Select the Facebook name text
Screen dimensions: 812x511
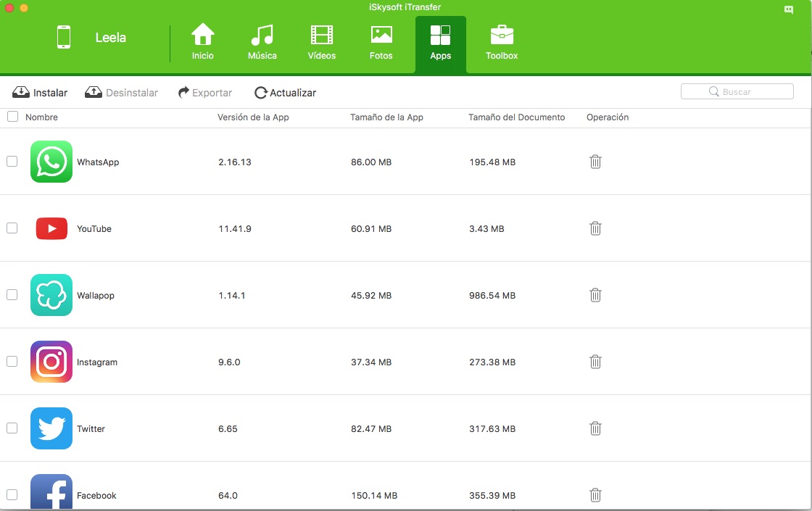click(96, 496)
